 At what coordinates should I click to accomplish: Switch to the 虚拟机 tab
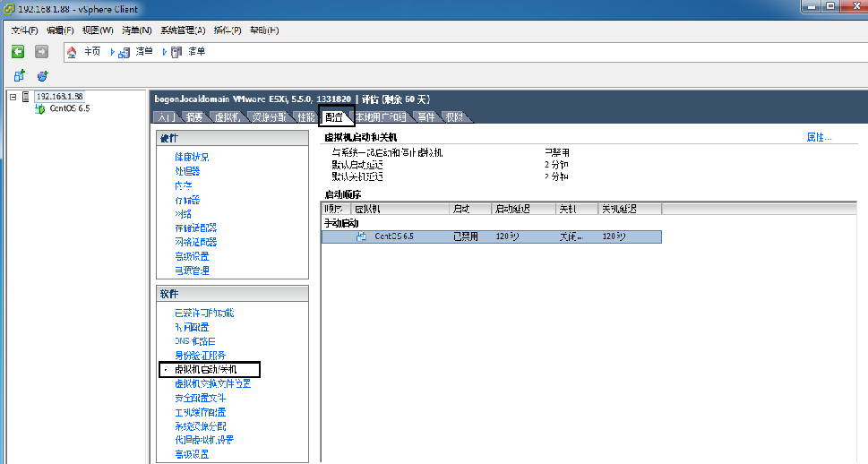(227, 117)
